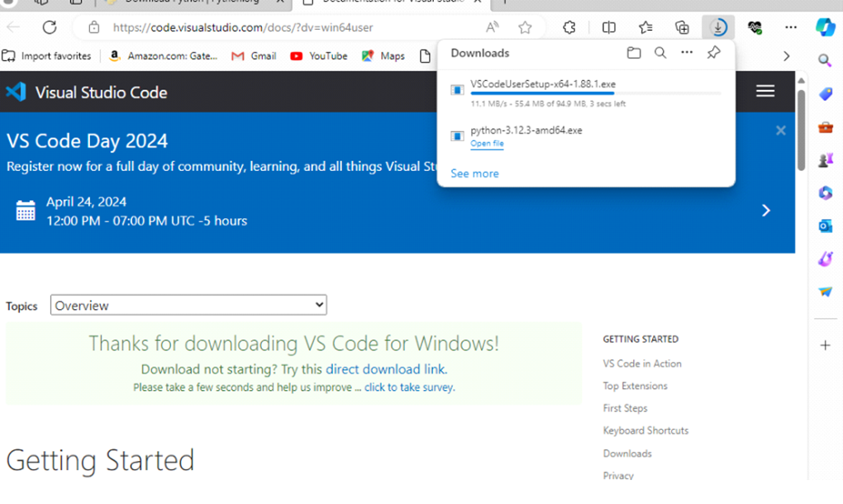Click the split screen icon

click(x=609, y=27)
